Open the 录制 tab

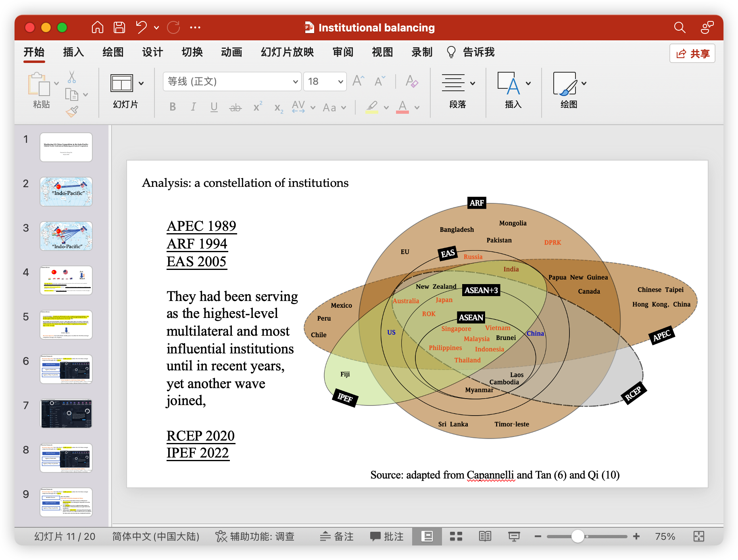tap(422, 52)
